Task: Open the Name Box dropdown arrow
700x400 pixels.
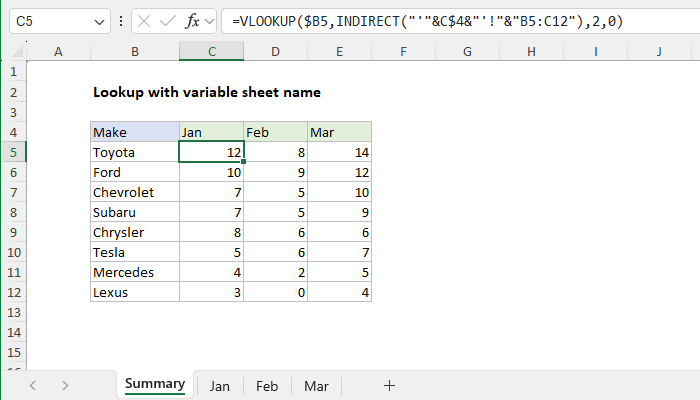Action: click(100, 21)
